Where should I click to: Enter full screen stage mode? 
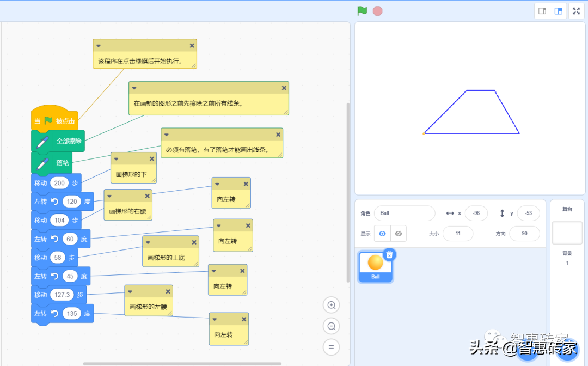577,11
